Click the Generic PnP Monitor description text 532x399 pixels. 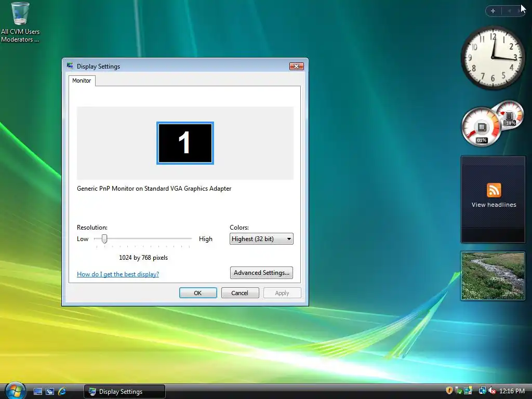pos(154,189)
